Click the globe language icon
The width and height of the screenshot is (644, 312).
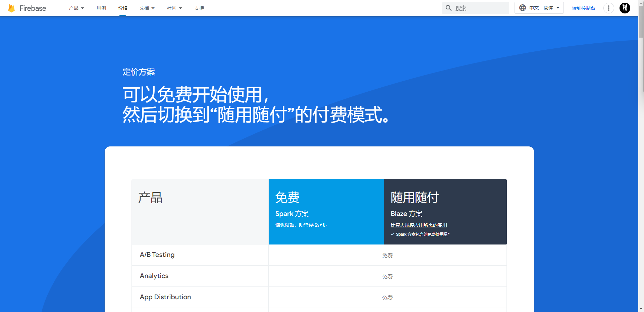point(523,8)
